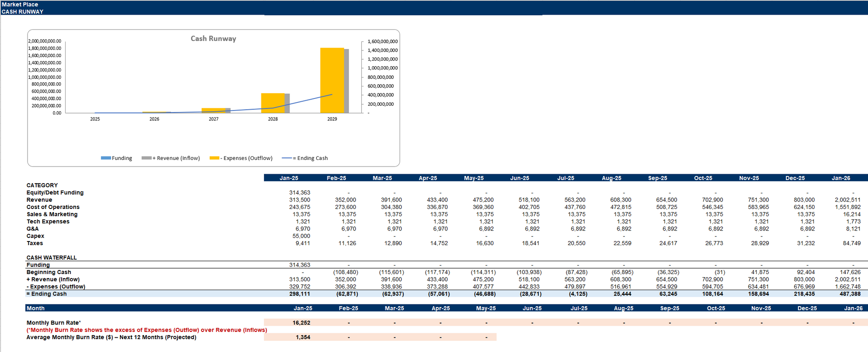This screenshot has width=868, height=352.
Task: Select Monthly Burn Rate value 16,252
Action: (301, 323)
